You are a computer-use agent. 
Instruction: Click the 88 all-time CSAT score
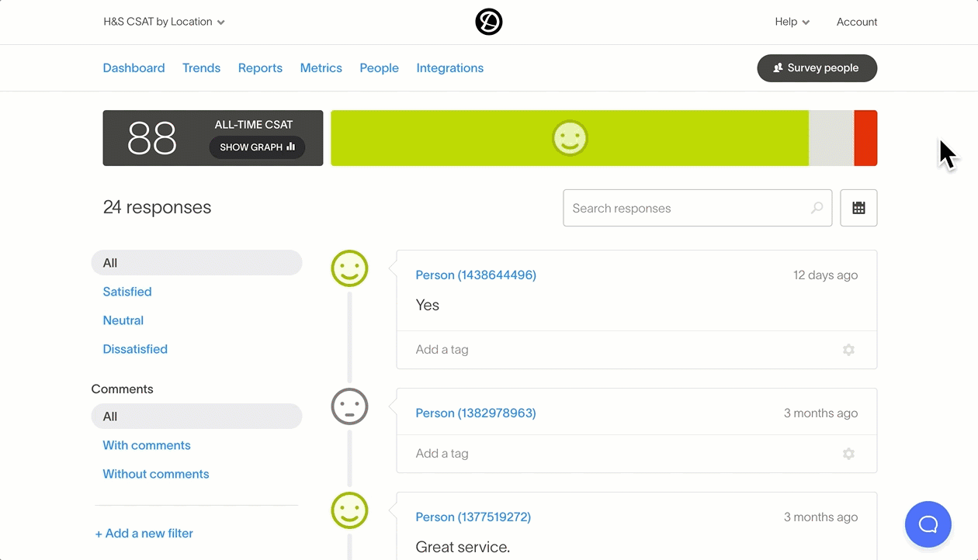[152, 139]
